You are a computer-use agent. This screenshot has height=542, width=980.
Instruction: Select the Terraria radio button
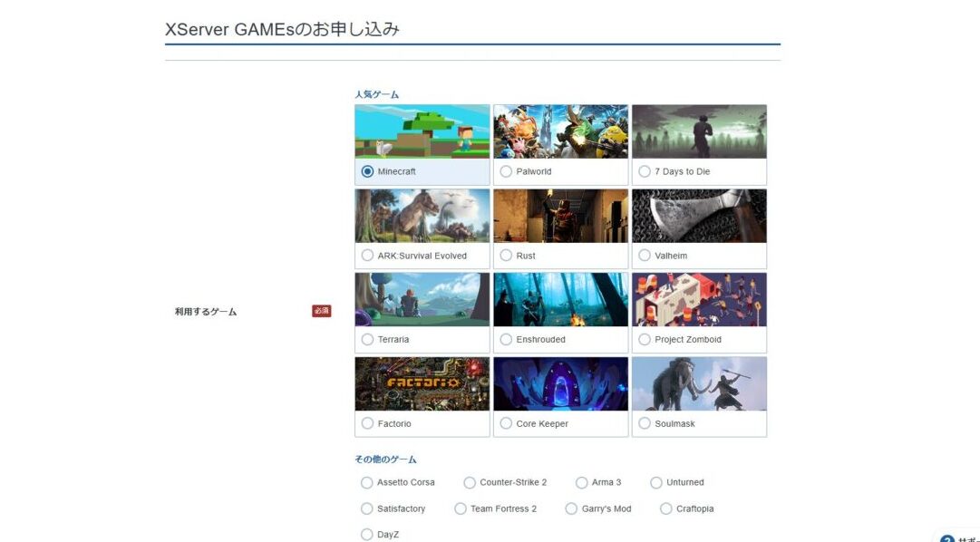click(x=367, y=340)
